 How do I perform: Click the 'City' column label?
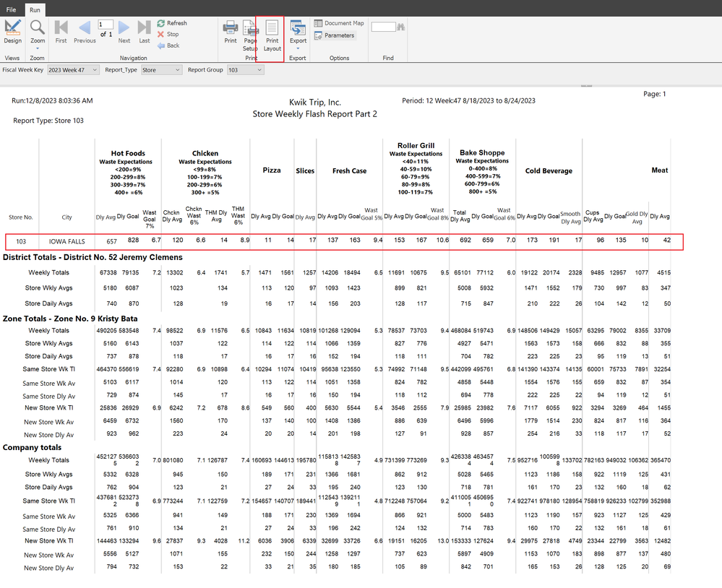click(x=66, y=217)
